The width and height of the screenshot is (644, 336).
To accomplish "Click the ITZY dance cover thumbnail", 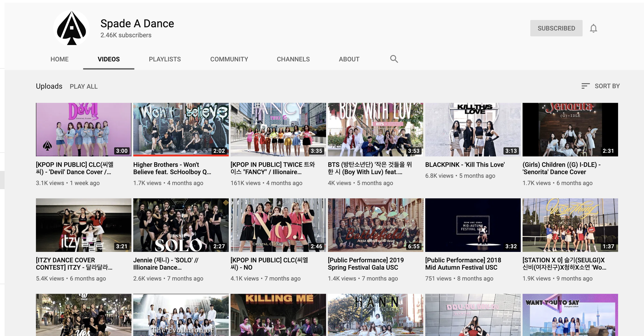I will (83, 225).
